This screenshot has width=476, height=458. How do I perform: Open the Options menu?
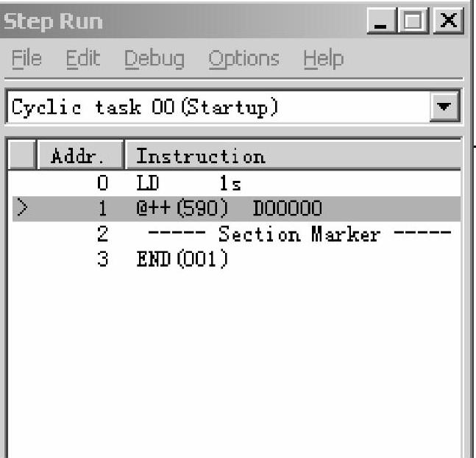pos(244,59)
